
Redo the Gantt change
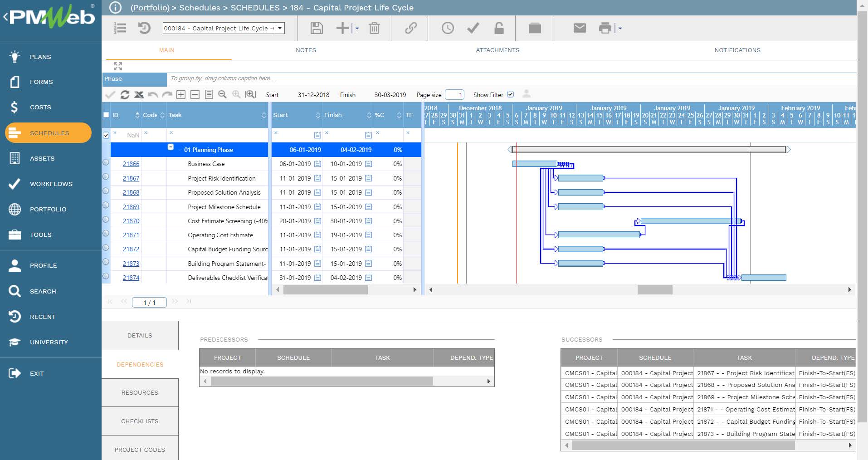click(167, 94)
